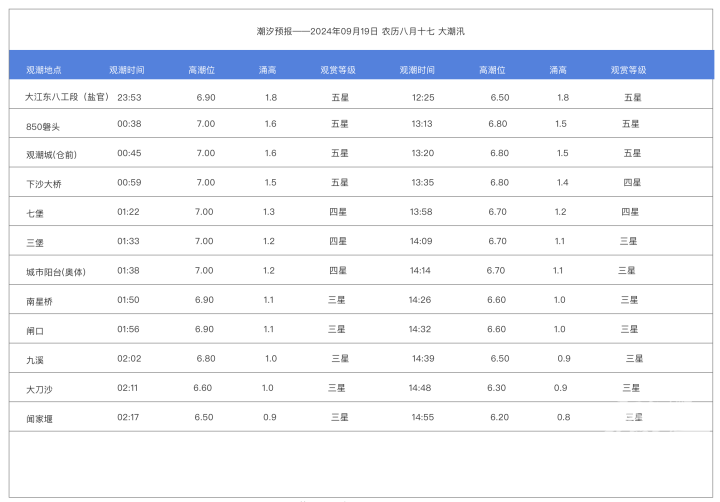Select location '南星桥'
720x502 pixels.
point(39,302)
